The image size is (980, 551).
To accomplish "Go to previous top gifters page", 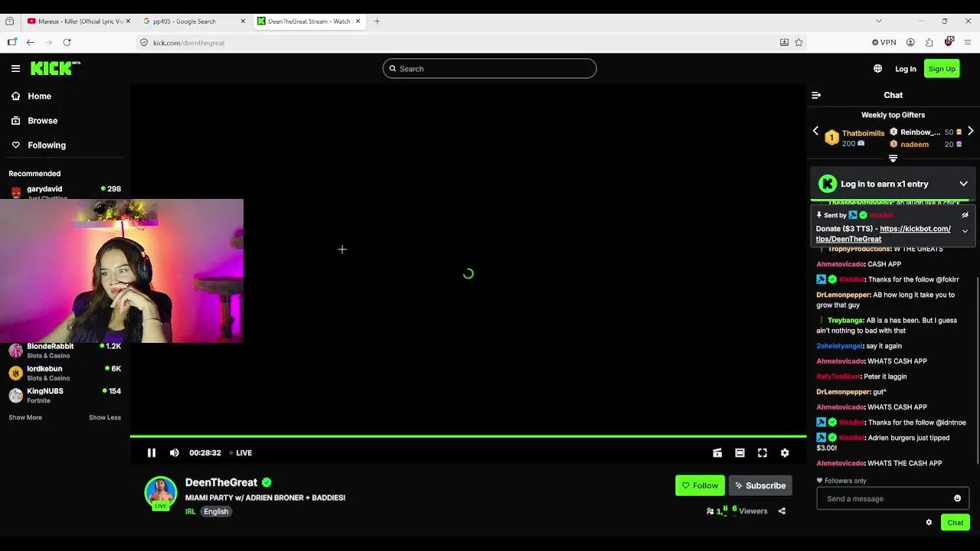I will pos(815,132).
